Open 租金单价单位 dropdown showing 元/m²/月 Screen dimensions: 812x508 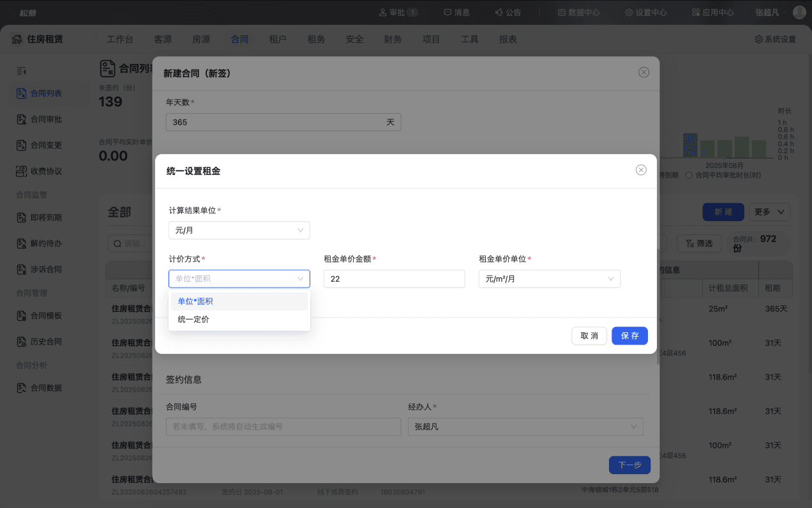549,279
